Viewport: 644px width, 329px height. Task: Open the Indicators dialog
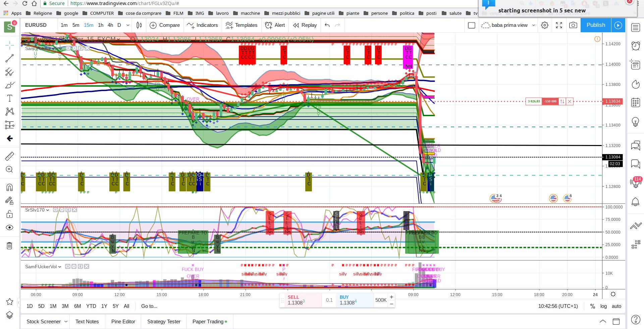click(202, 25)
